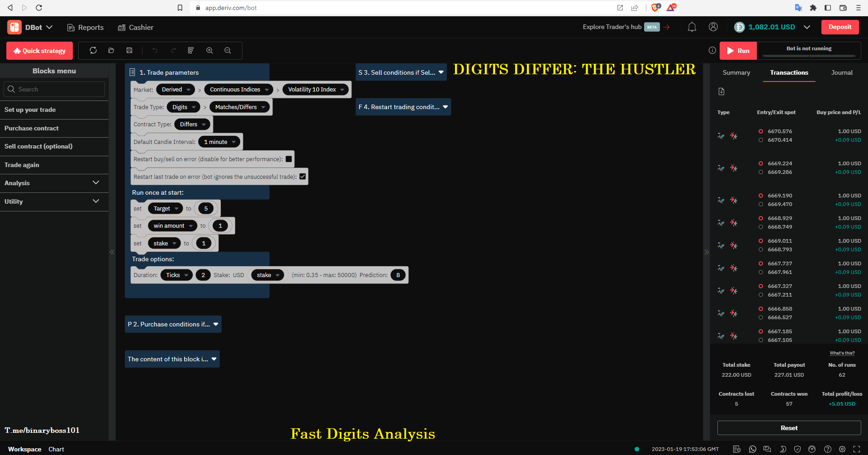Open the notifications bell

(692, 27)
